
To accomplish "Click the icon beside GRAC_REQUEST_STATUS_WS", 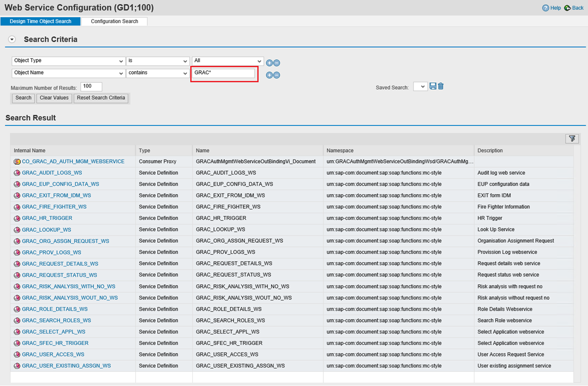I will [x=17, y=275].
